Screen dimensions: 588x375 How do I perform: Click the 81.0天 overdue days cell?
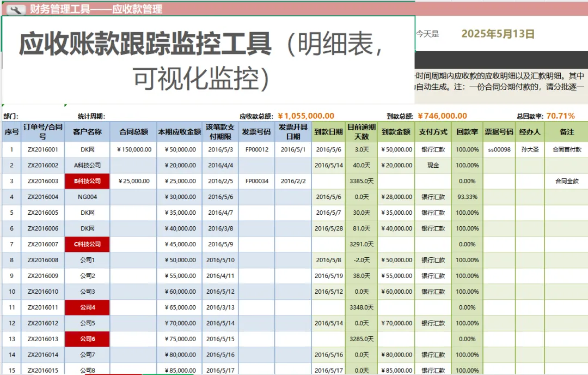362,228
